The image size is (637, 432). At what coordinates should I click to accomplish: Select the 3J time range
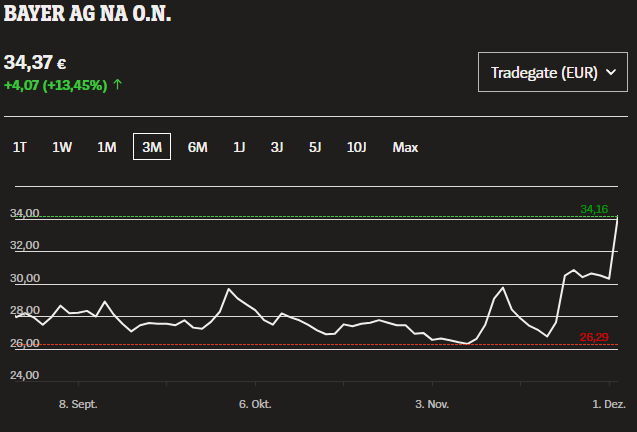click(x=277, y=147)
